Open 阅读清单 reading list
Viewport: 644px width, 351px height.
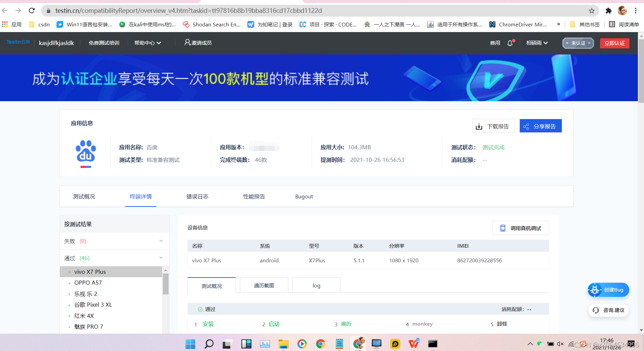click(624, 24)
